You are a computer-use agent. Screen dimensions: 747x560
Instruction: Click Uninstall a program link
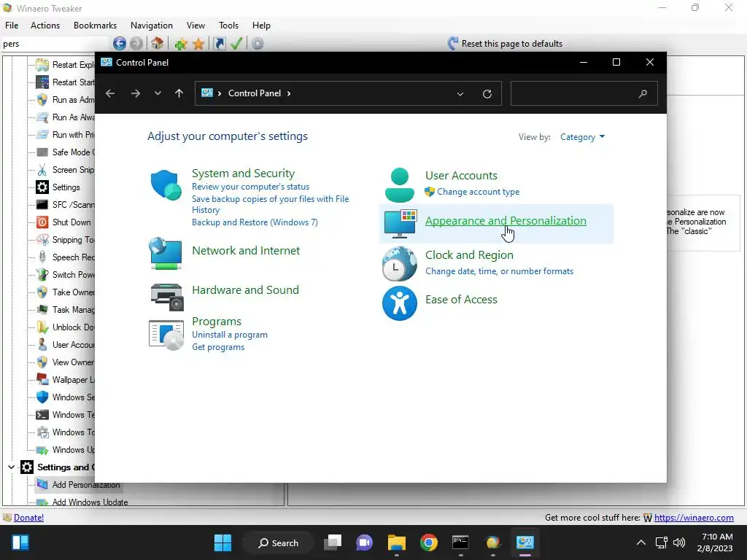click(x=230, y=335)
